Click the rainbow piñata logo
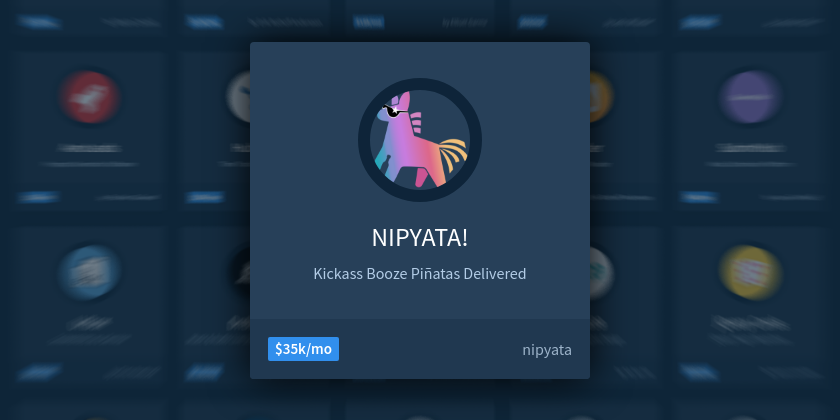 coord(420,140)
